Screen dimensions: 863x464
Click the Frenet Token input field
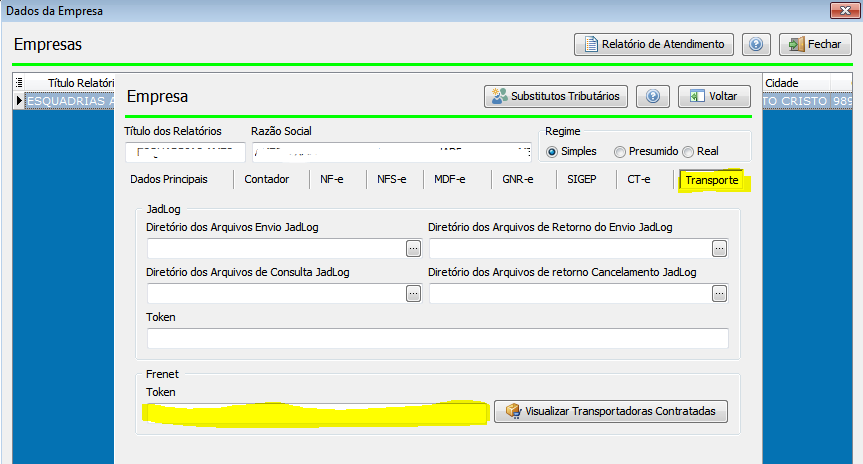point(316,412)
